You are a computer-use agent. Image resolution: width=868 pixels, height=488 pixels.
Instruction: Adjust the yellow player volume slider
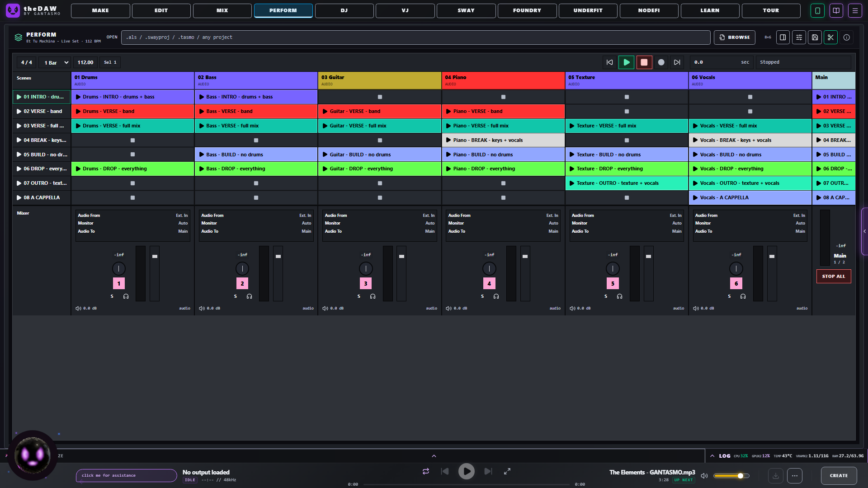coord(731,476)
